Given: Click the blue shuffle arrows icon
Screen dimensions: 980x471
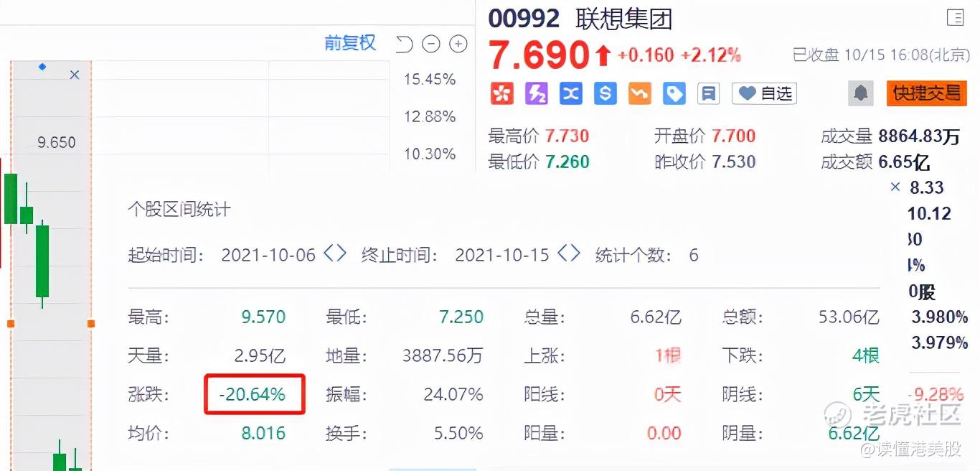Looking at the screenshot, I should pyautogui.click(x=571, y=93).
